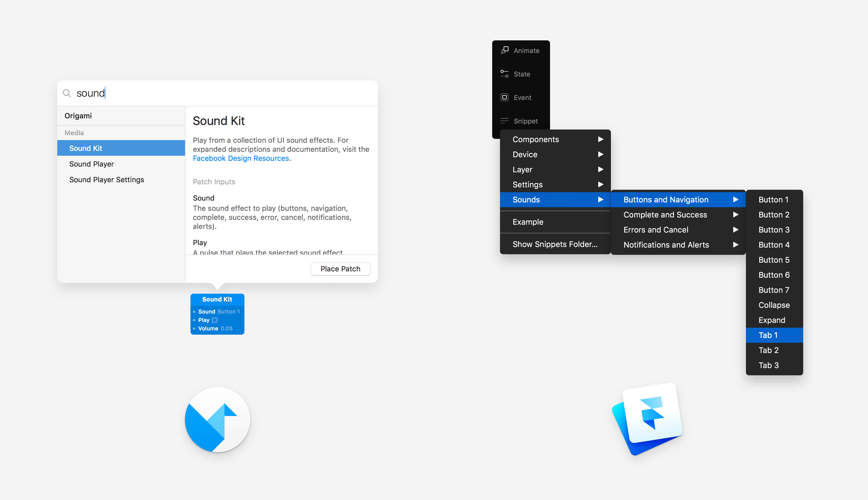Toggle the Play pulse checkbox in patch
The image size is (868, 500).
pos(215,320)
